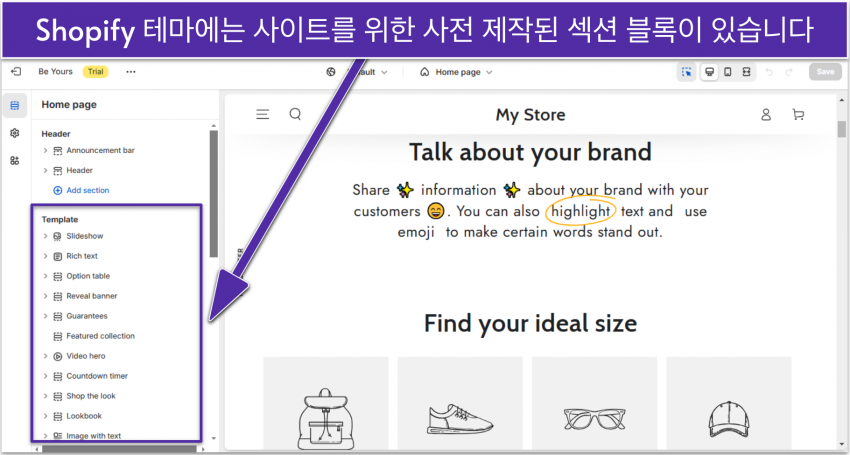This screenshot has height=455, width=850.
Task: Click the sidebar vertical scrollbar
Action: pyautogui.click(x=213, y=190)
